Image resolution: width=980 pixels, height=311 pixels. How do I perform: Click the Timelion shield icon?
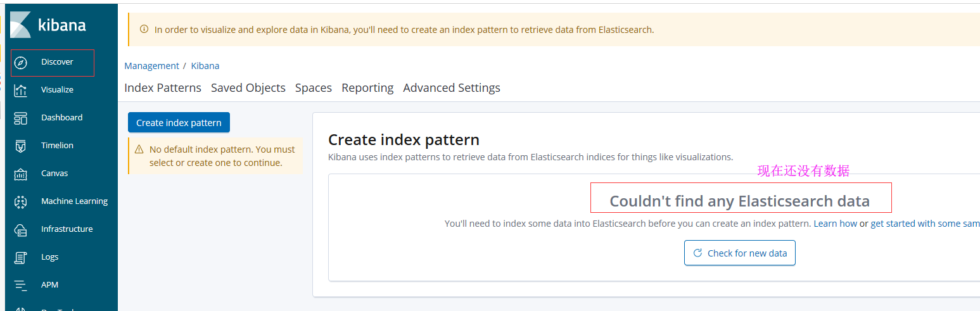(20, 146)
